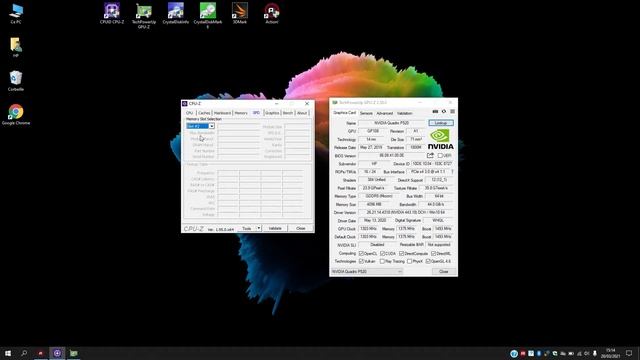Open the HP user folder icon

(16, 47)
